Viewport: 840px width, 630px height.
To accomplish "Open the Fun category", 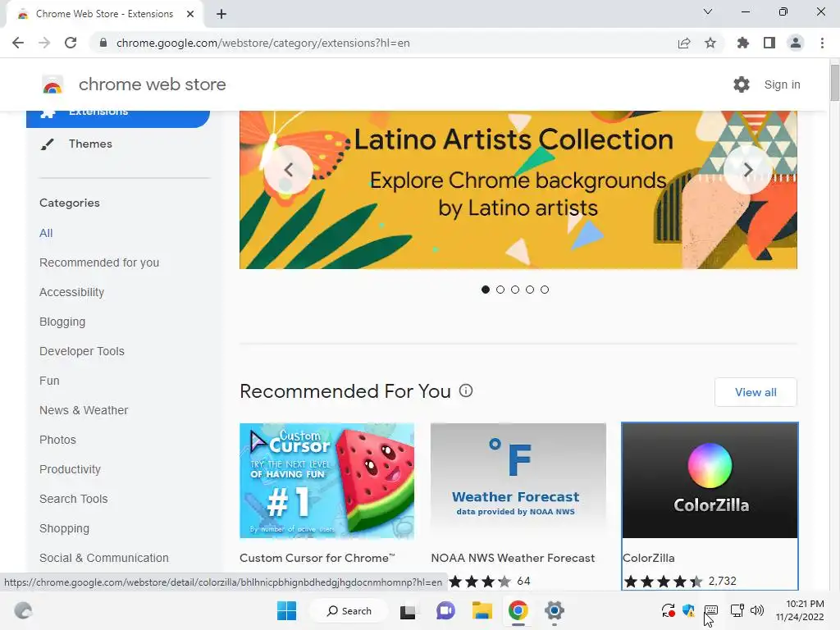I will (49, 381).
